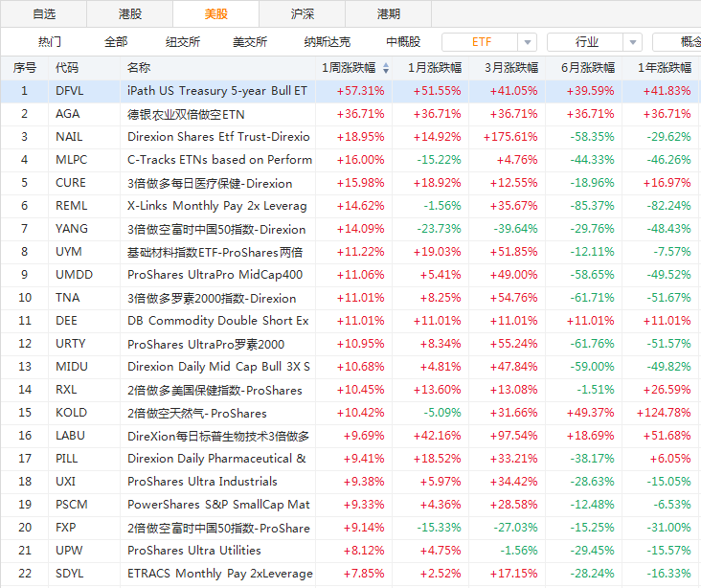Open DB Commodity Double Short name
Viewport: 701px width, 588px height.
coord(218,321)
